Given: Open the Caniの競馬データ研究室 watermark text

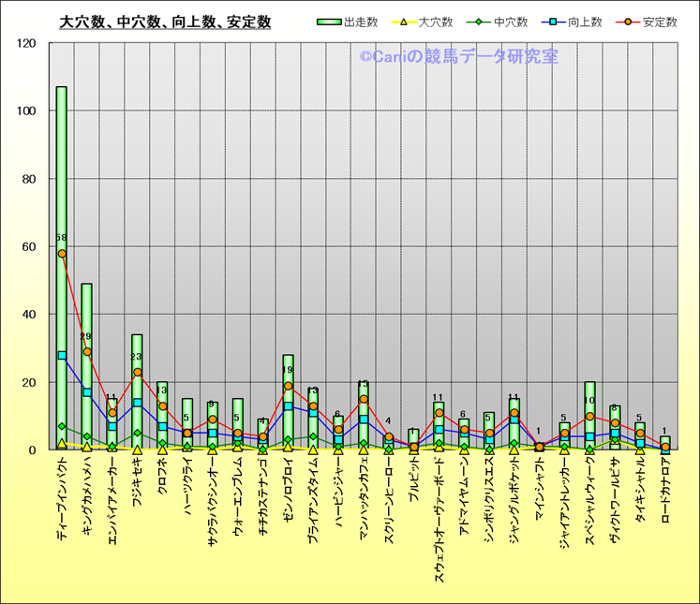Looking at the screenshot, I should click(x=458, y=57).
